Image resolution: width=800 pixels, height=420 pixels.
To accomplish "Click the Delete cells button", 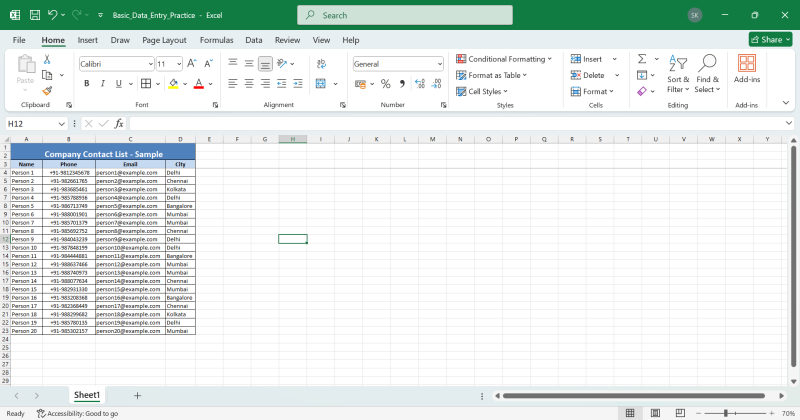I will [588, 75].
